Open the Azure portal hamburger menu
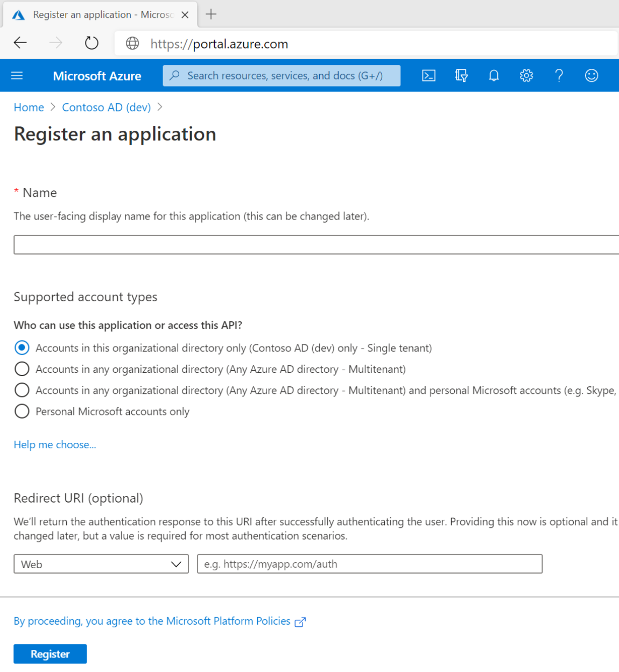Image resolution: width=619 pixels, height=672 pixels. 17,76
